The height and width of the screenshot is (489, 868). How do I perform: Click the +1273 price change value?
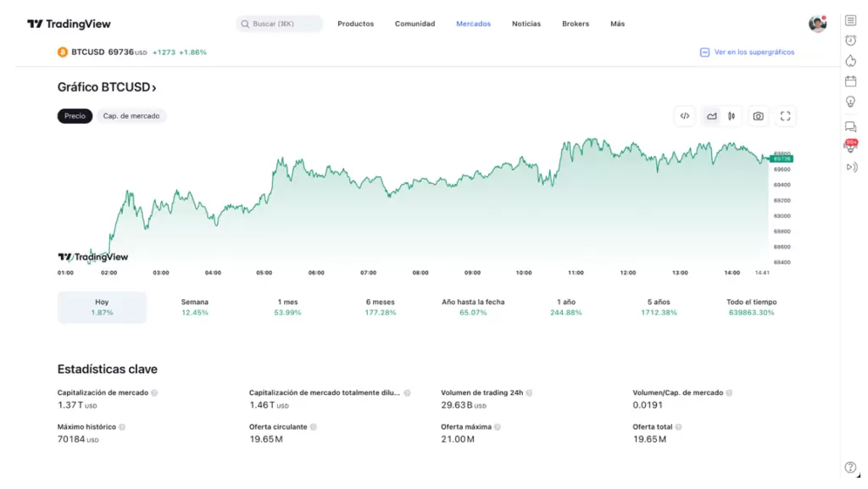[164, 53]
